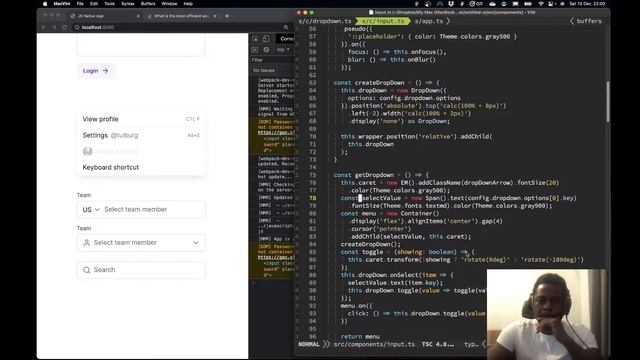Open the 'US' country dropdown
Screen dimensions: 640x360
coord(91,209)
